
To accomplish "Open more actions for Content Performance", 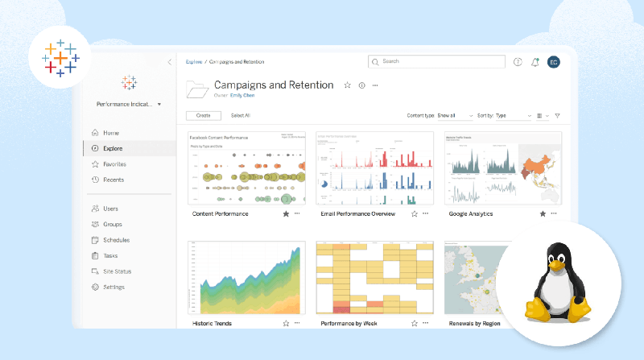I will coord(297,214).
